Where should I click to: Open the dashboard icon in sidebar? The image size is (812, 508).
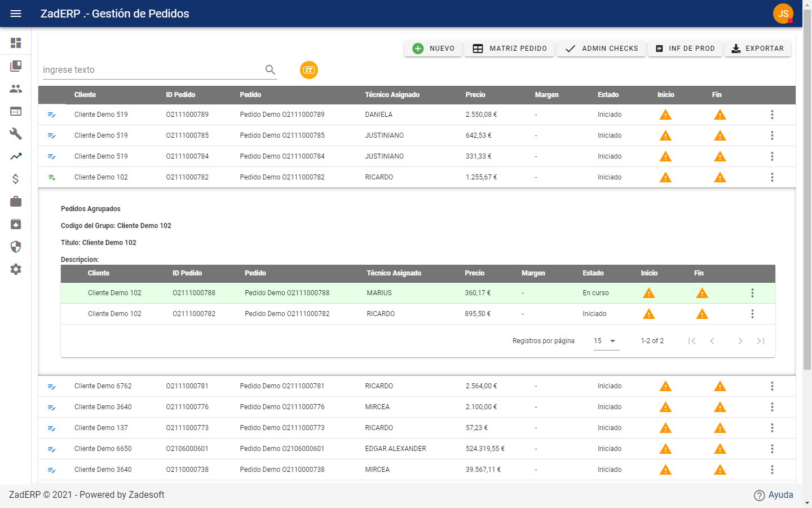tap(16, 43)
